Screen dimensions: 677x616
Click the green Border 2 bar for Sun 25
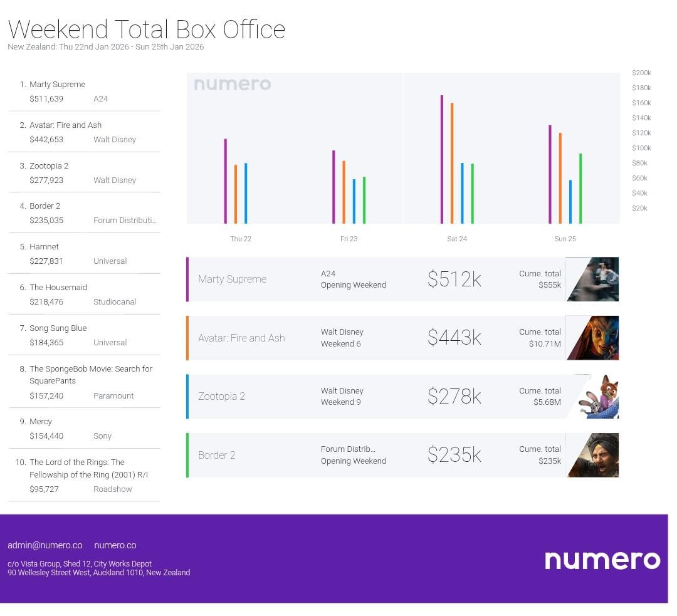580,189
